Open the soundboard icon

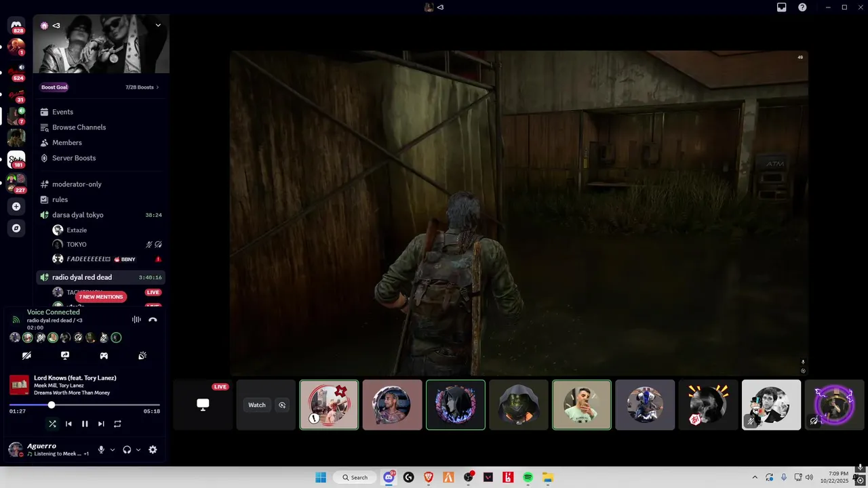(x=142, y=355)
